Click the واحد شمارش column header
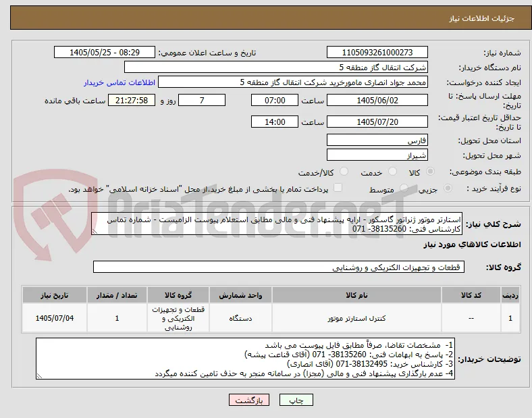 point(240,295)
